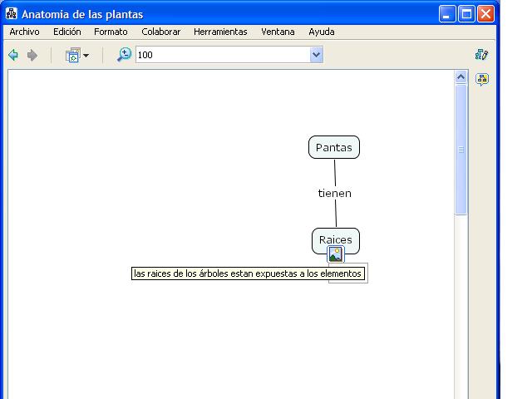Screen dimensions: 532x399
Task: Click the speech bubble icon on right sidebar
Action: click(x=481, y=79)
